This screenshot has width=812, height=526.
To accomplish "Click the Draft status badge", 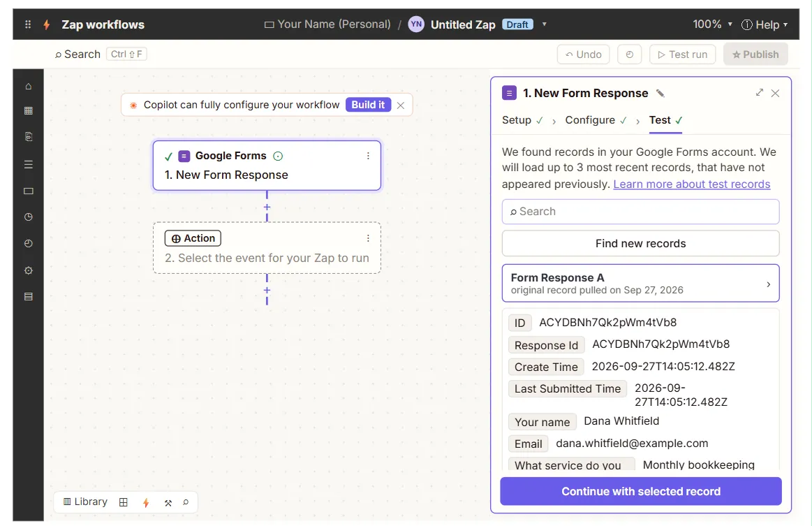I will [x=517, y=24].
